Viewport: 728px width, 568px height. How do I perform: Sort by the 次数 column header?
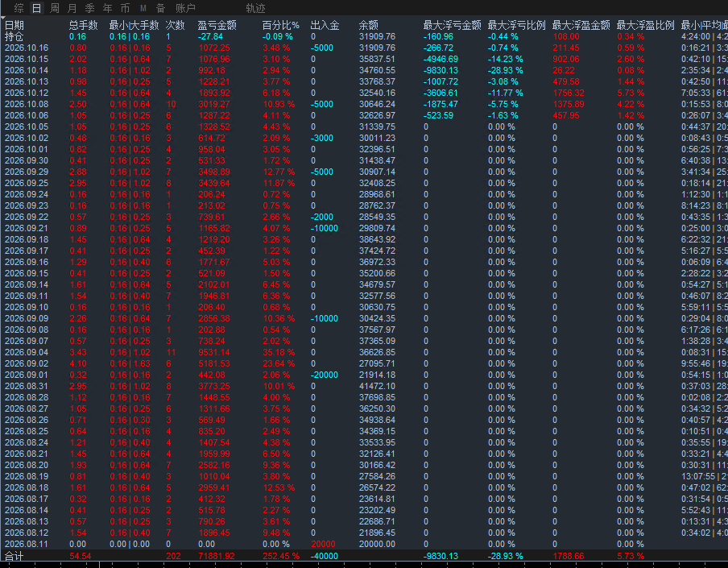175,25
